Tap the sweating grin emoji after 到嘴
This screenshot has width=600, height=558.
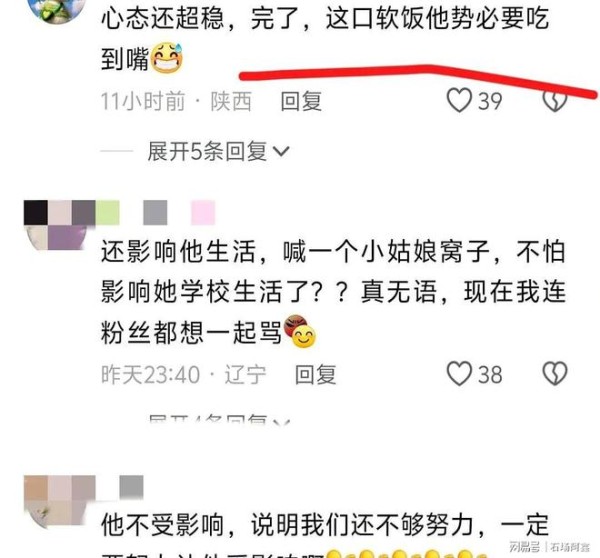tap(167, 58)
